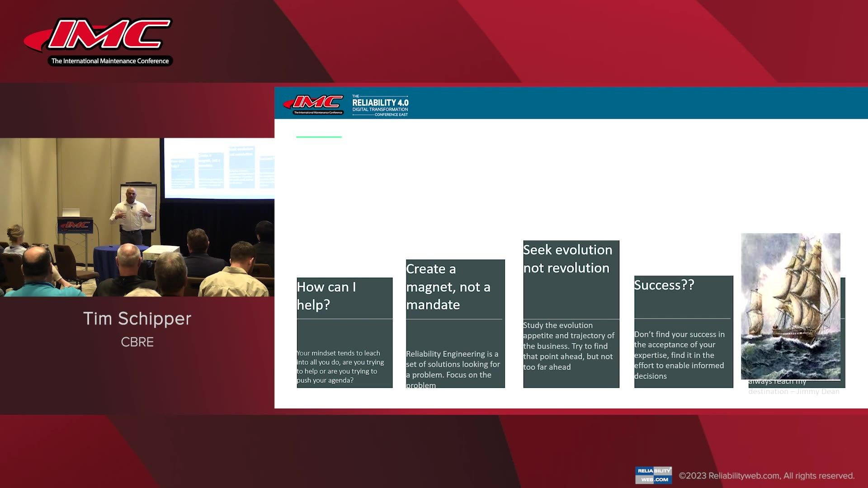Click the IMC podium sign in video
The height and width of the screenshot is (488, 868).
click(75, 225)
